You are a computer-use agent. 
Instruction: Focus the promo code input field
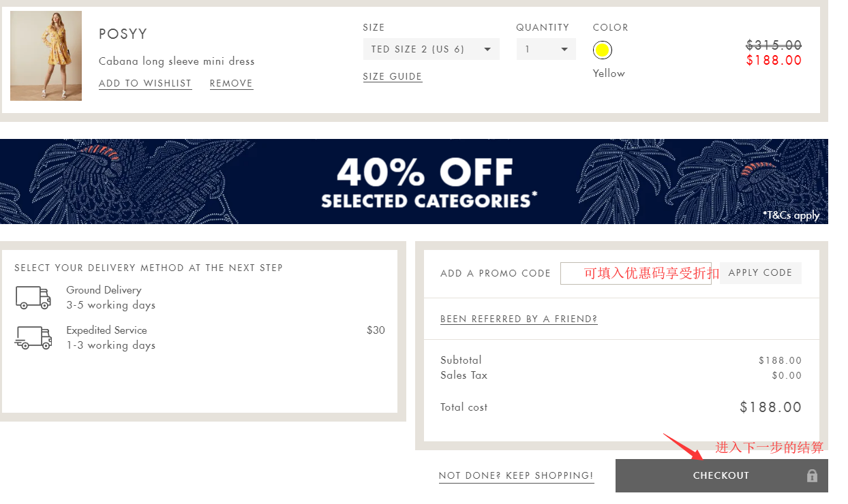tap(635, 273)
